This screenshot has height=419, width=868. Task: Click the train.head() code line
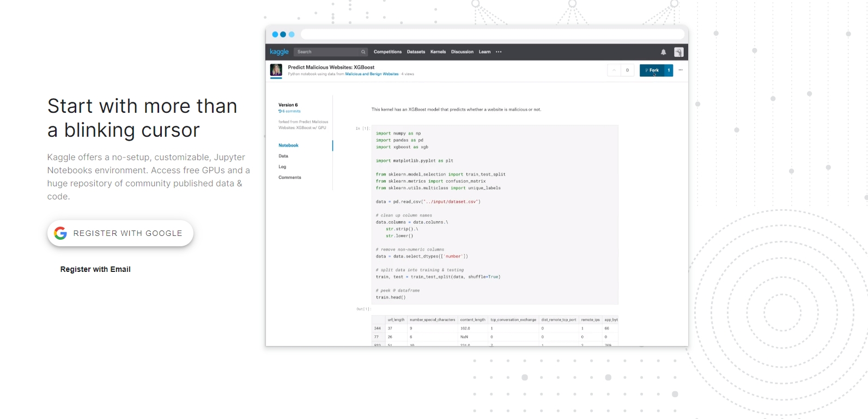pos(391,297)
